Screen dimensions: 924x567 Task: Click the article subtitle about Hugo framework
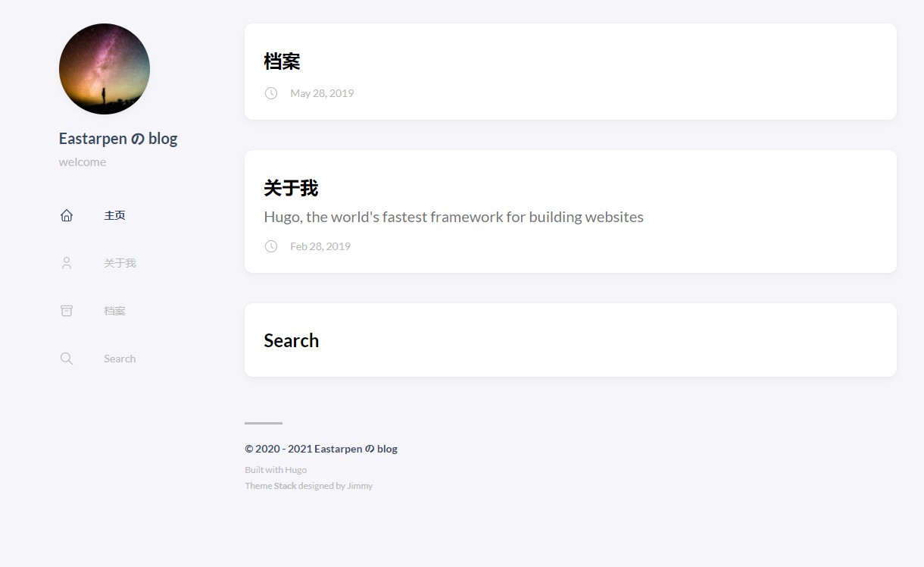tap(453, 217)
